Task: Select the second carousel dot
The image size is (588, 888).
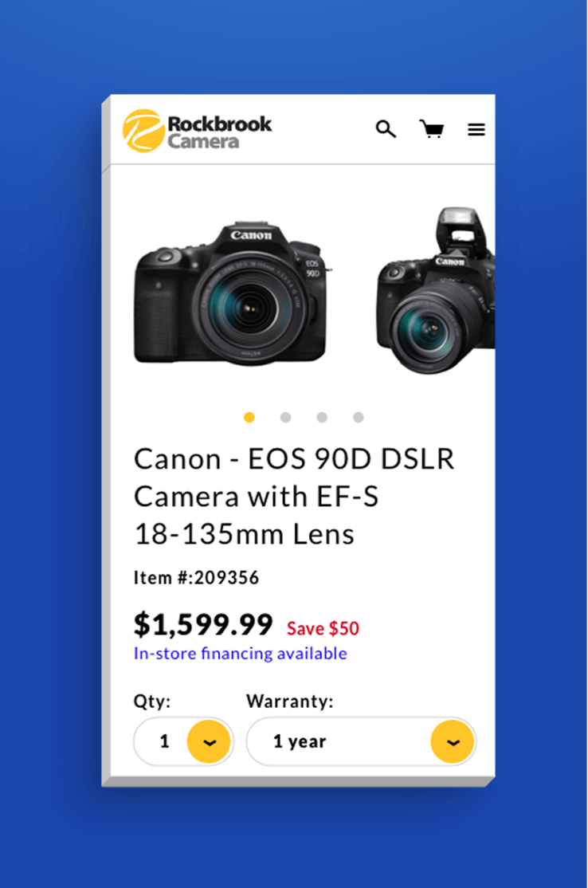Action: 285,417
